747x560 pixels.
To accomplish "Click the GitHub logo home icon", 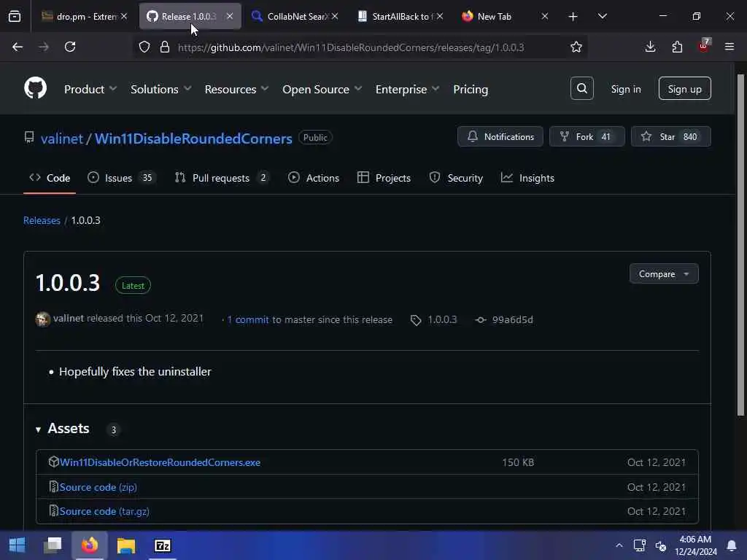I will pos(35,88).
